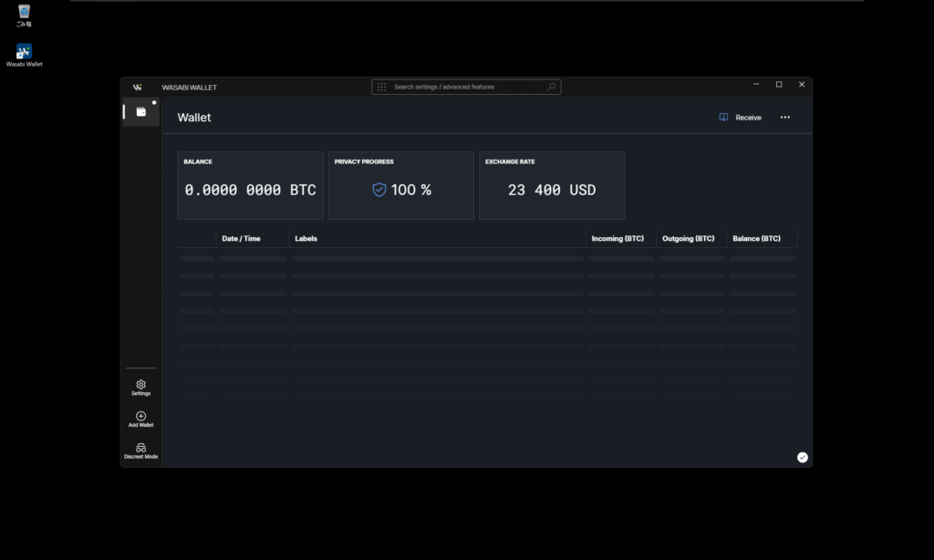Toggle Discreet Mode
The height and width of the screenshot is (560, 934).
point(140,451)
